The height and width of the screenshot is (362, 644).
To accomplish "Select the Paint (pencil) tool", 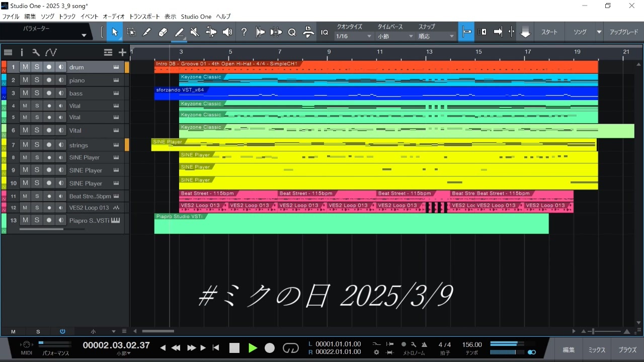I will (146, 32).
